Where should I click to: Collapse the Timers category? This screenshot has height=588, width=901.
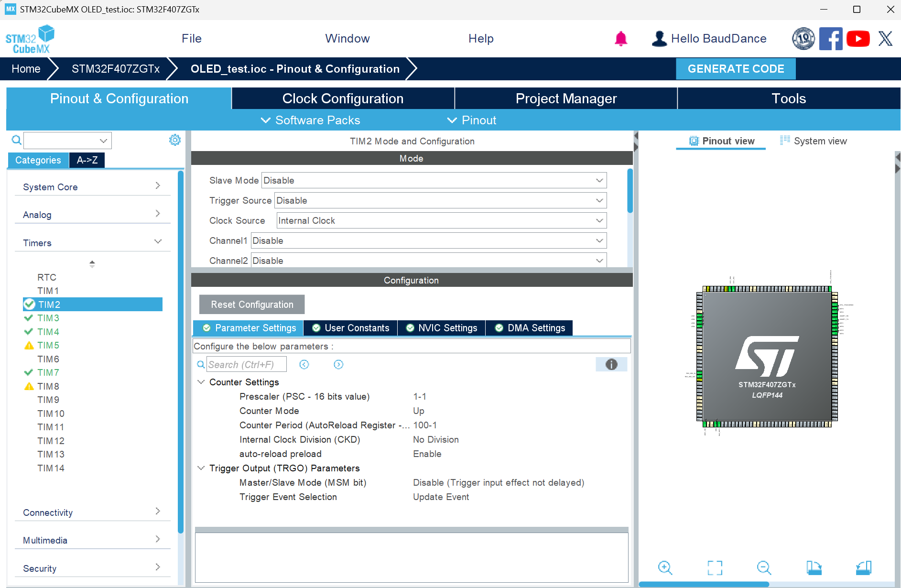pyautogui.click(x=92, y=242)
